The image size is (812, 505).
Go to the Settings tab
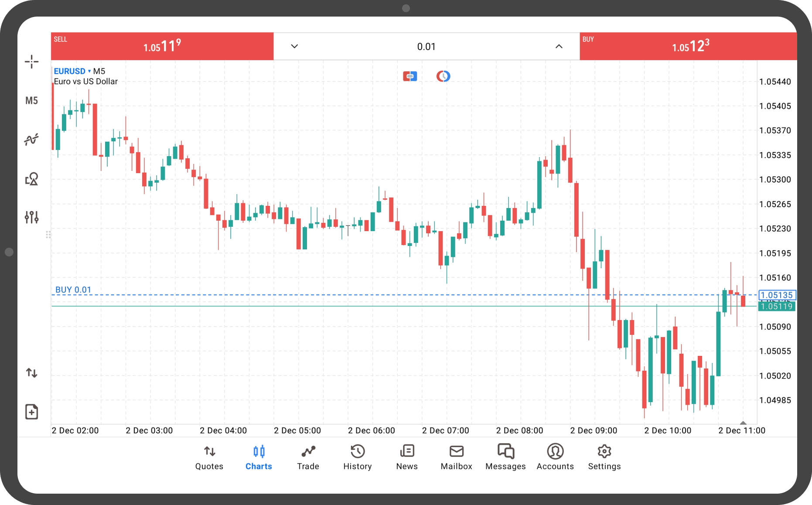(604, 457)
